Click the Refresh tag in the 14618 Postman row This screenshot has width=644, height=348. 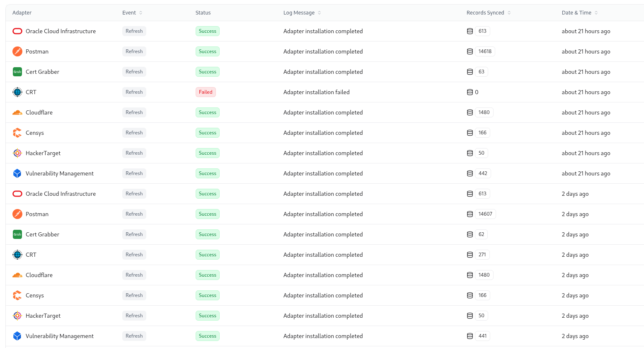pyautogui.click(x=134, y=51)
